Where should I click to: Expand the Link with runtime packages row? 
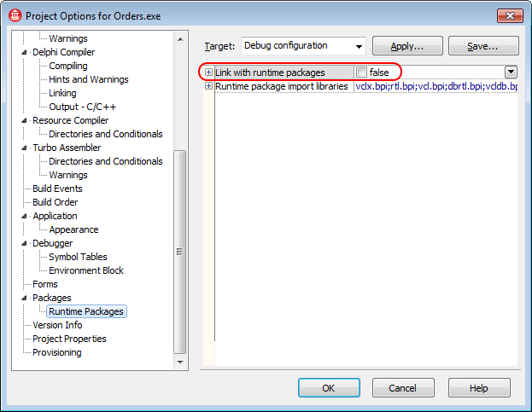coord(208,73)
